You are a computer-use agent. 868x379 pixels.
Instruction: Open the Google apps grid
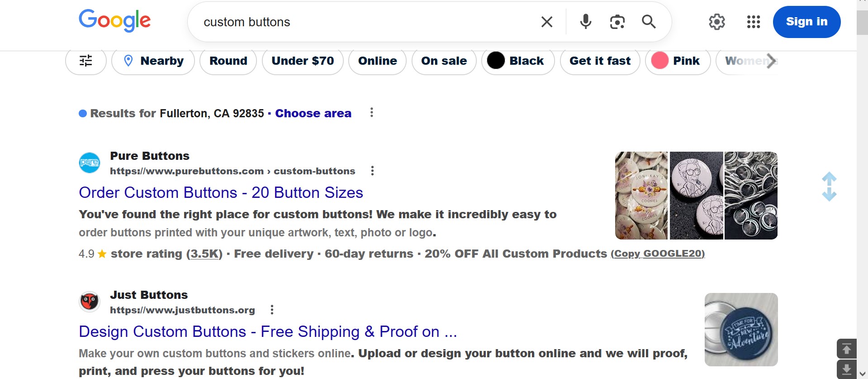754,22
